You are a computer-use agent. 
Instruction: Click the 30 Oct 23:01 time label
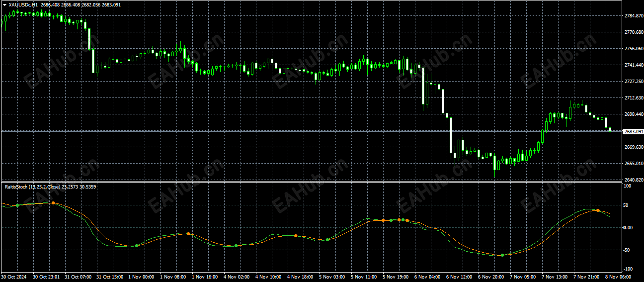coord(46,277)
